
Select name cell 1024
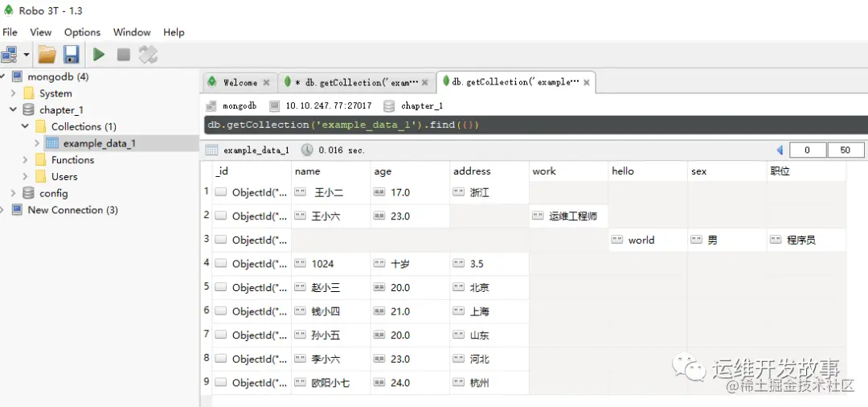(x=331, y=264)
